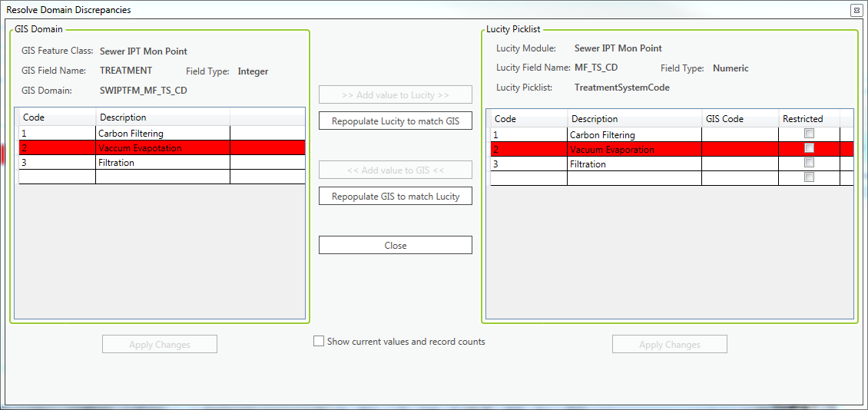Click Code column header in GIS Domain
The height and width of the screenshot is (410, 868).
pos(58,117)
